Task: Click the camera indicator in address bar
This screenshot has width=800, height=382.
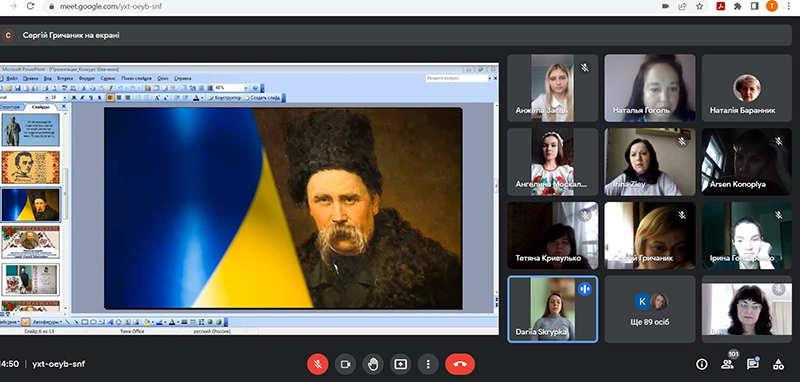Action: pos(665,6)
